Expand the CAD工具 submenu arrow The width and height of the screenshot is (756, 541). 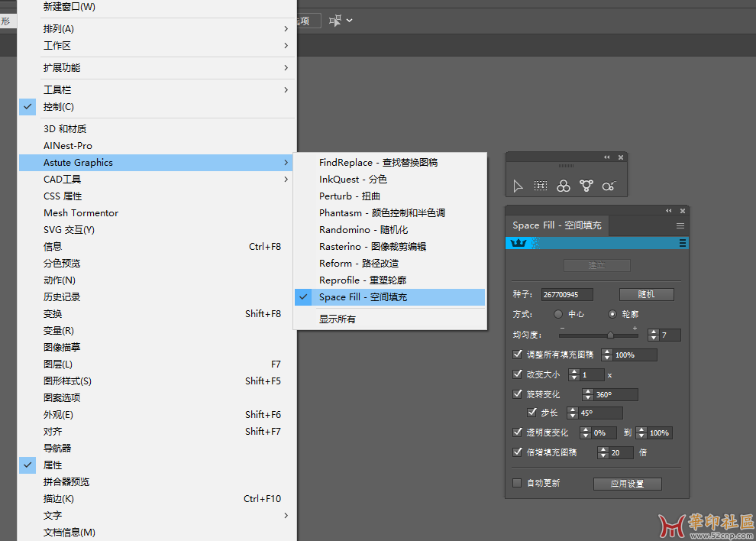click(286, 179)
